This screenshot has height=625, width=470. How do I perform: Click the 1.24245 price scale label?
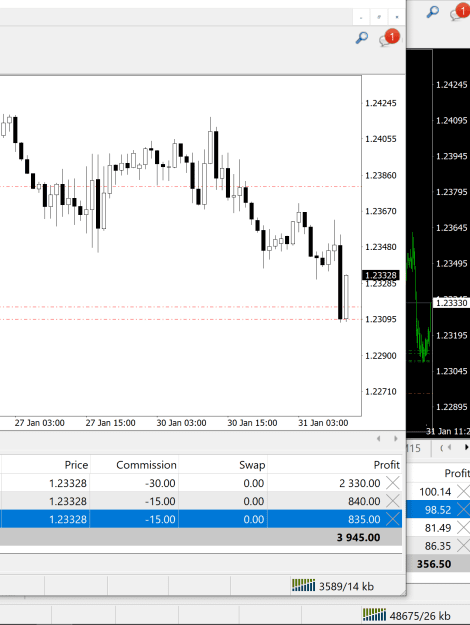[381, 103]
